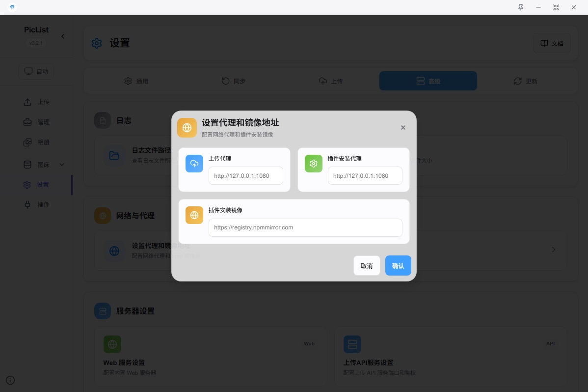The height and width of the screenshot is (392, 588).
Task: Switch to the 通用 settings tab
Action: pos(136,81)
